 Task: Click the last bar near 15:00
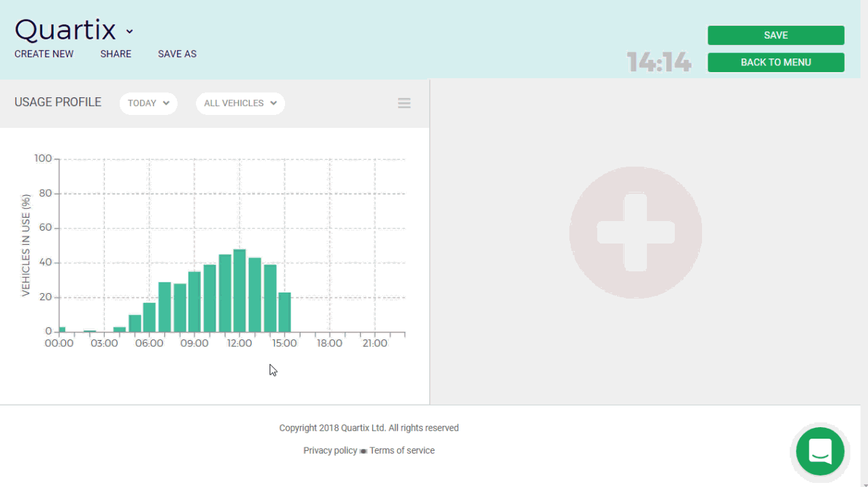pos(284,312)
